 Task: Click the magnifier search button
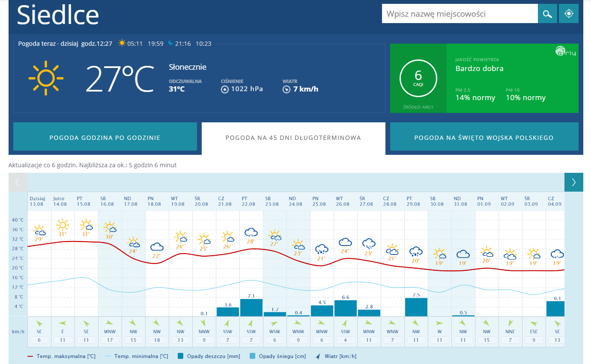547,14
